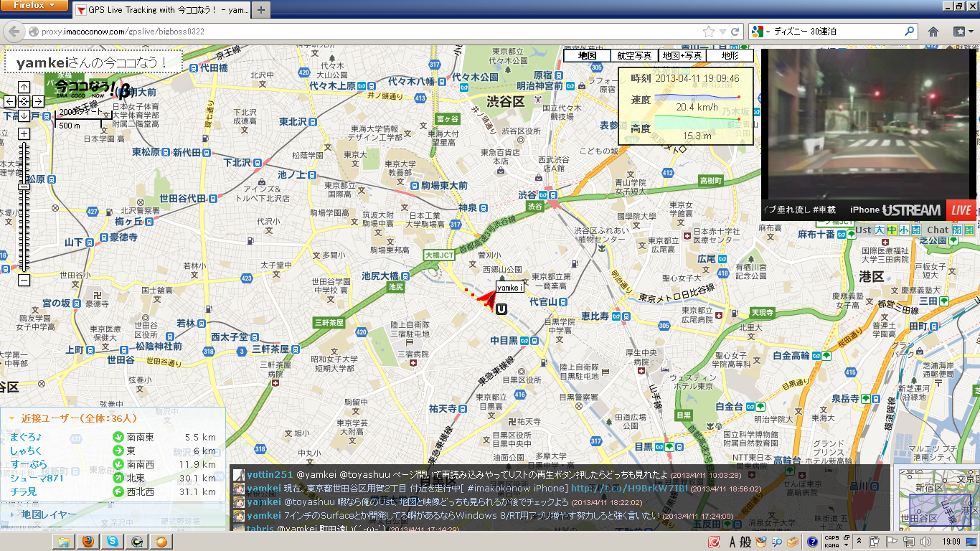The height and width of the screenshot is (551, 980).
Task: Set Ust video size to 小
Action: coord(903,230)
